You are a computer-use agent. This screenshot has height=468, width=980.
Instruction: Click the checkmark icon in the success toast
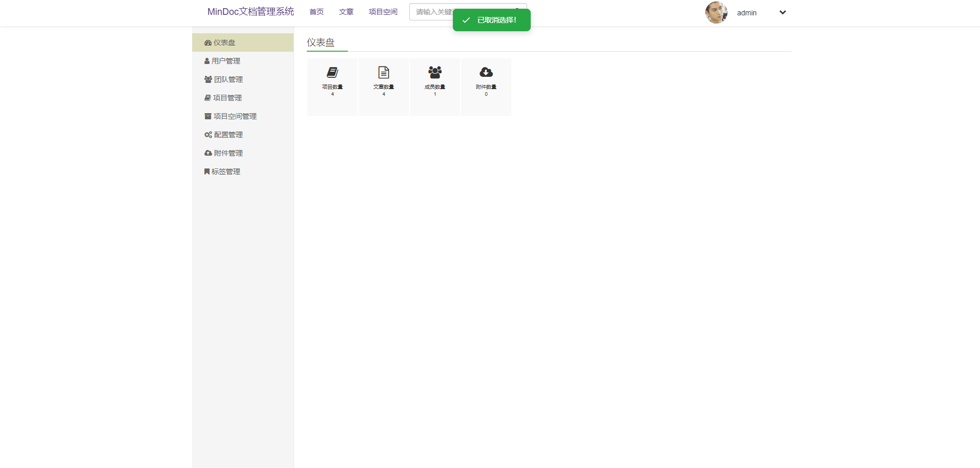[466, 20]
